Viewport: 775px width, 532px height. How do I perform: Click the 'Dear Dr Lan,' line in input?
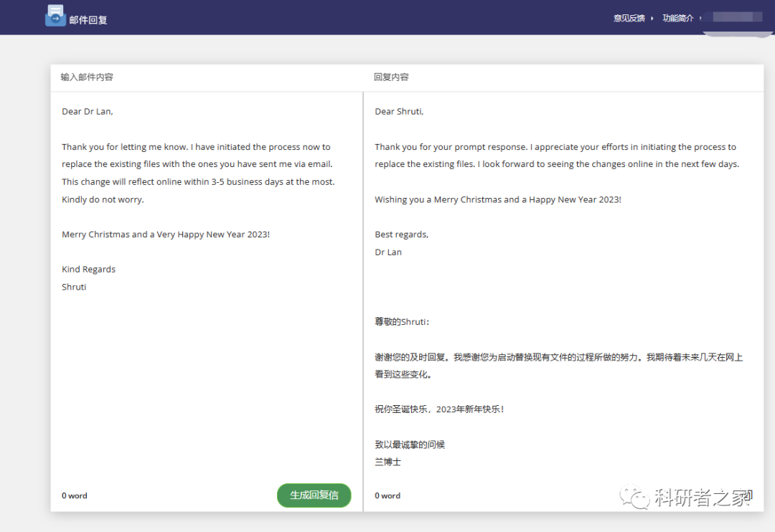point(88,111)
